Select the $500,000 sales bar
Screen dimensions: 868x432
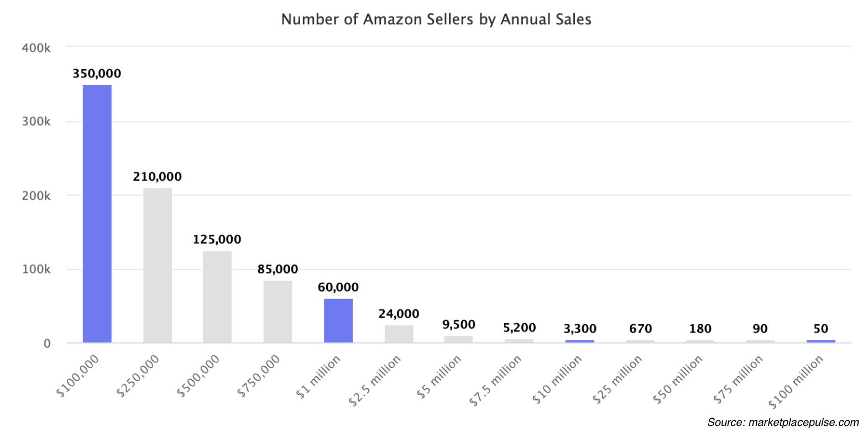click(x=217, y=297)
